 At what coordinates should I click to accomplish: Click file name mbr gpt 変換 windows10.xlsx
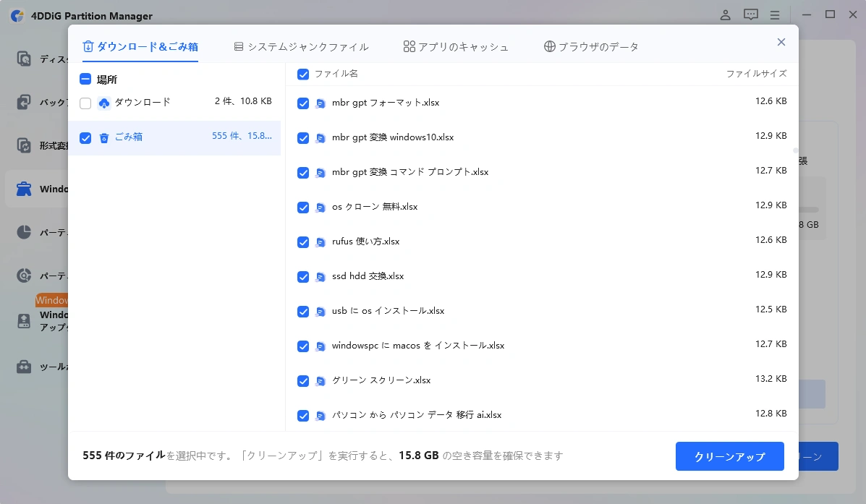coord(393,137)
